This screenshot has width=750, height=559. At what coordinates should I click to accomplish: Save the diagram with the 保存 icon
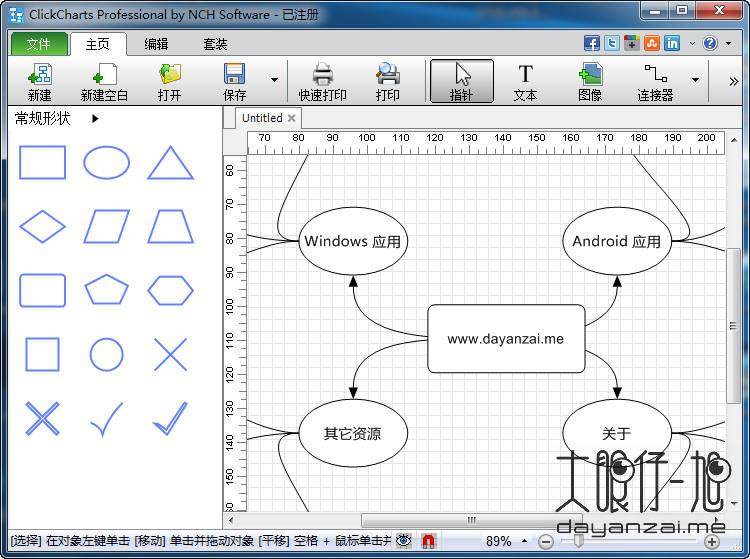coord(234,82)
